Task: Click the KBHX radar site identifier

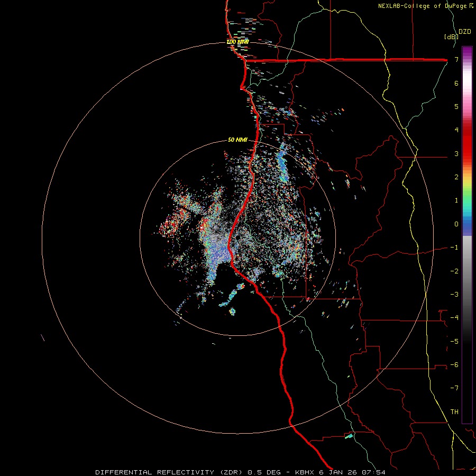Action: (305, 472)
